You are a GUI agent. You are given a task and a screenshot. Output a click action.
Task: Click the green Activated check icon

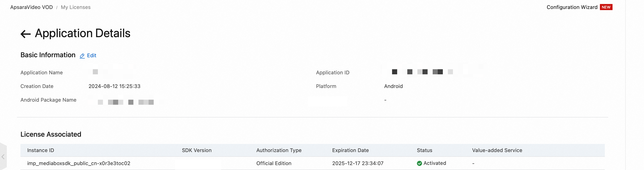coord(419,163)
